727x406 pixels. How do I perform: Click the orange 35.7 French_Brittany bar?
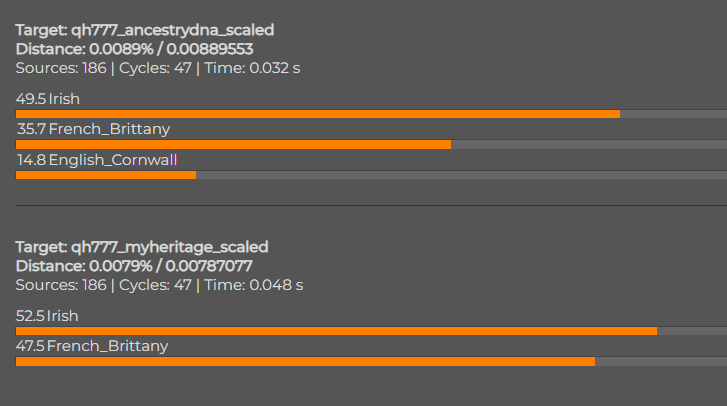point(233,145)
